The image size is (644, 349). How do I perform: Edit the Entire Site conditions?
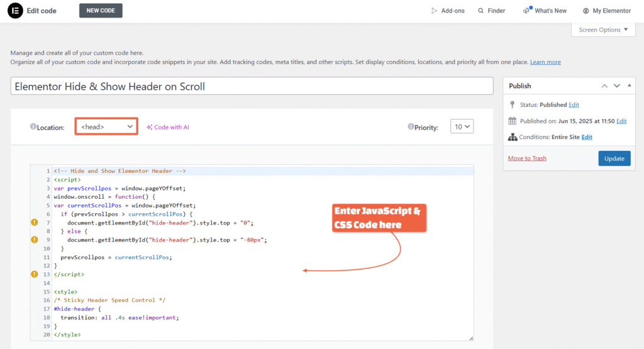pyautogui.click(x=587, y=137)
